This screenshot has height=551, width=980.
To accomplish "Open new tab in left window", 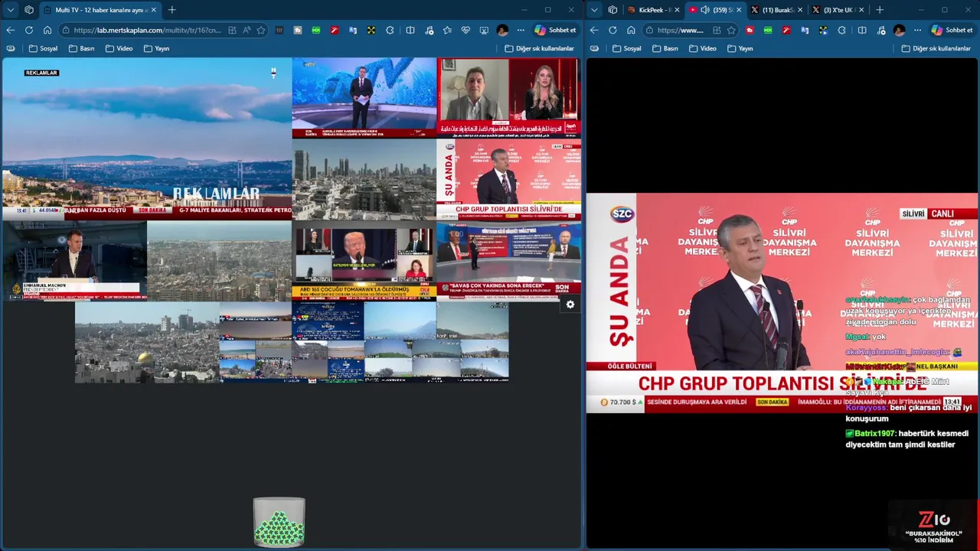I will [171, 10].
